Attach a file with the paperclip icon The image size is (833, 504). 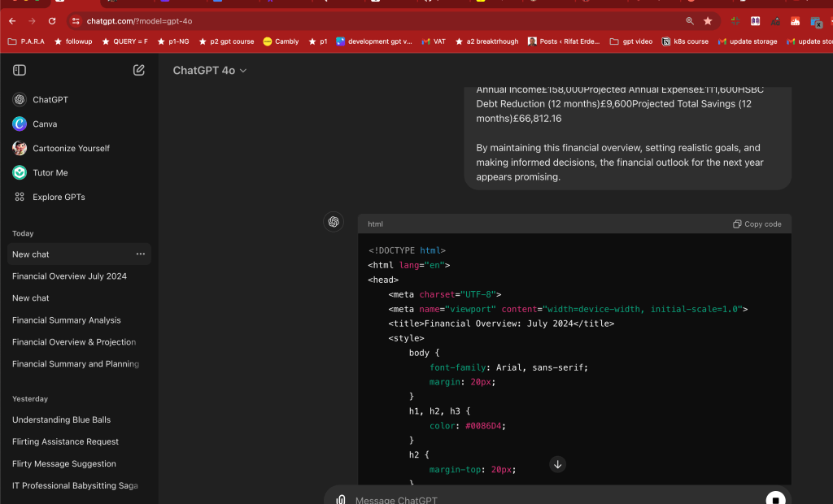click(x=341, y=500)
